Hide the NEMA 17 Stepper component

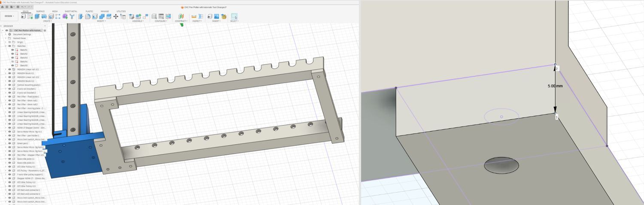point(9,128)
